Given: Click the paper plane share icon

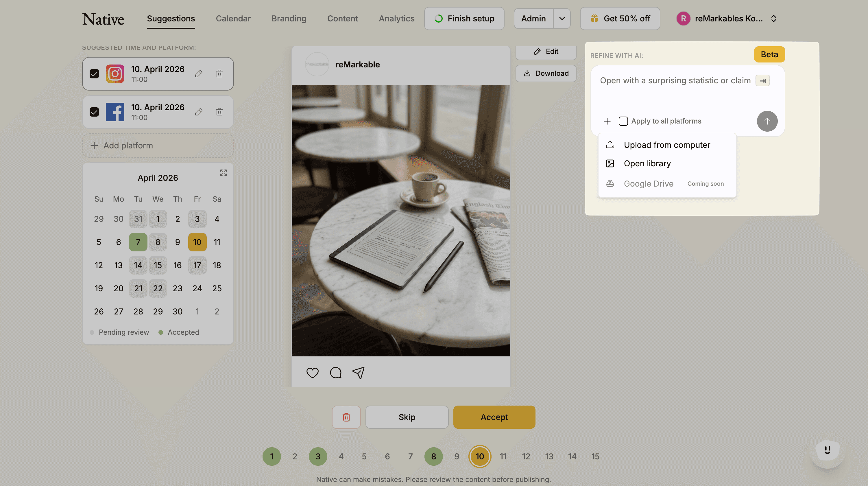Looking at the screenshot, I should (x=359, y=373).
